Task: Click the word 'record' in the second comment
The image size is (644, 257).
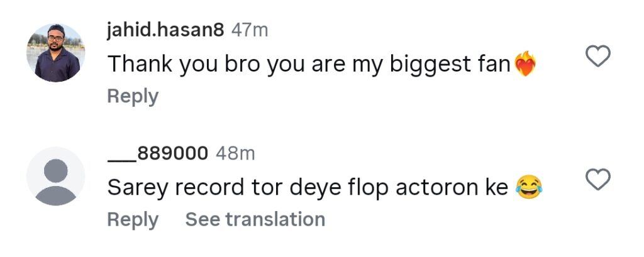Action: [x=209, y=188]
